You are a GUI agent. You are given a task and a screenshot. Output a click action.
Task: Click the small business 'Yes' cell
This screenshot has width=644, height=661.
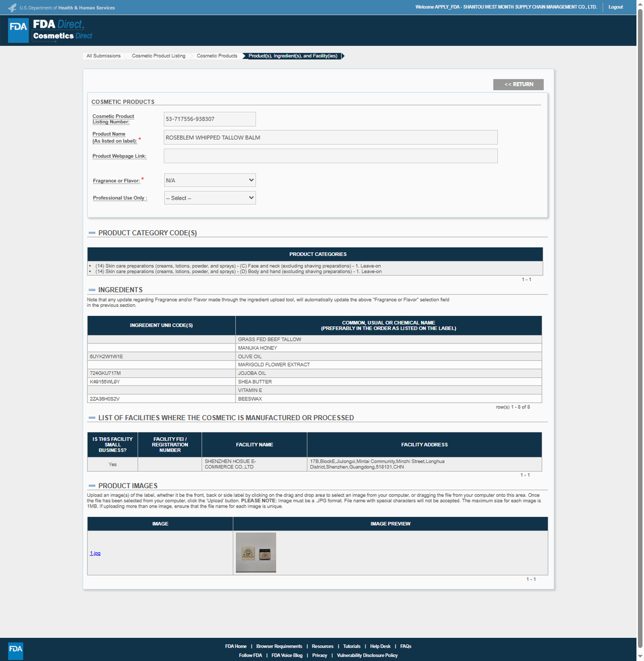113,465
